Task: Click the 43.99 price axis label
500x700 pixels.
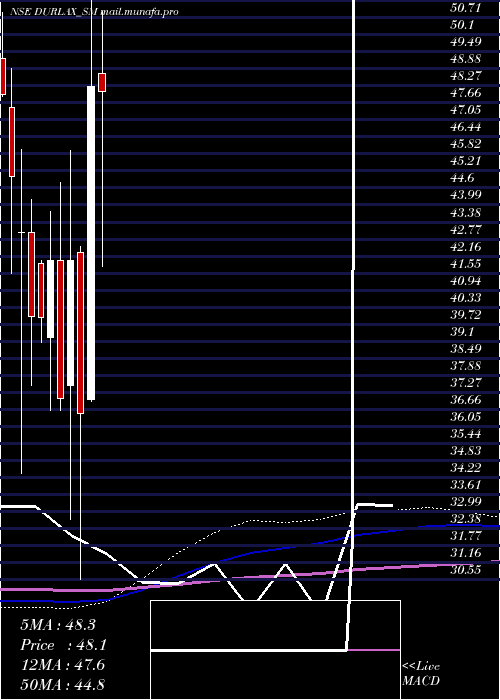Action: 465,195
